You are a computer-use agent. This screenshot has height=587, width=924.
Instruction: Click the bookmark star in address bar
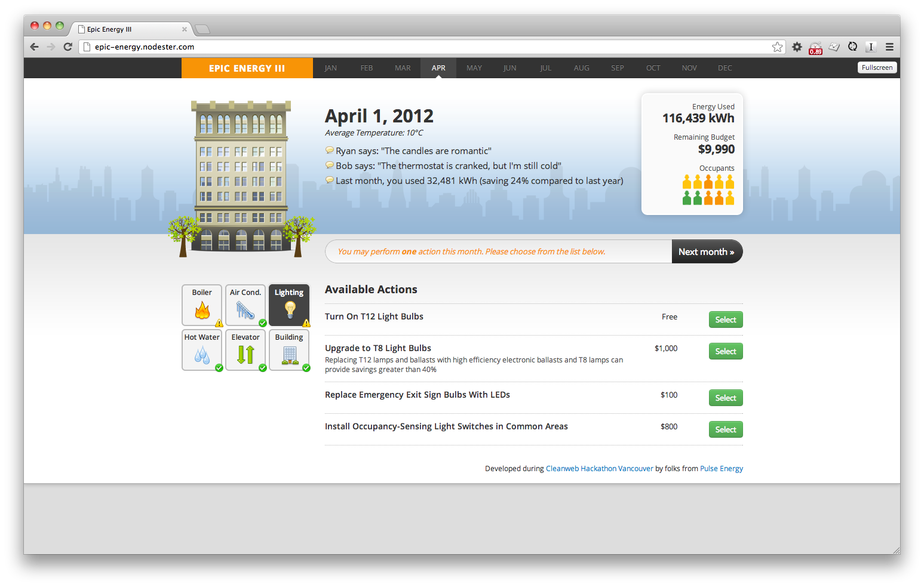click(777, 47)
